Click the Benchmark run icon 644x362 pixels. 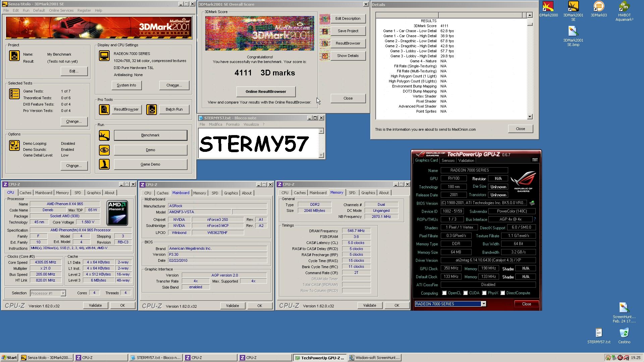pyautogui.click(x=104, y=135)
